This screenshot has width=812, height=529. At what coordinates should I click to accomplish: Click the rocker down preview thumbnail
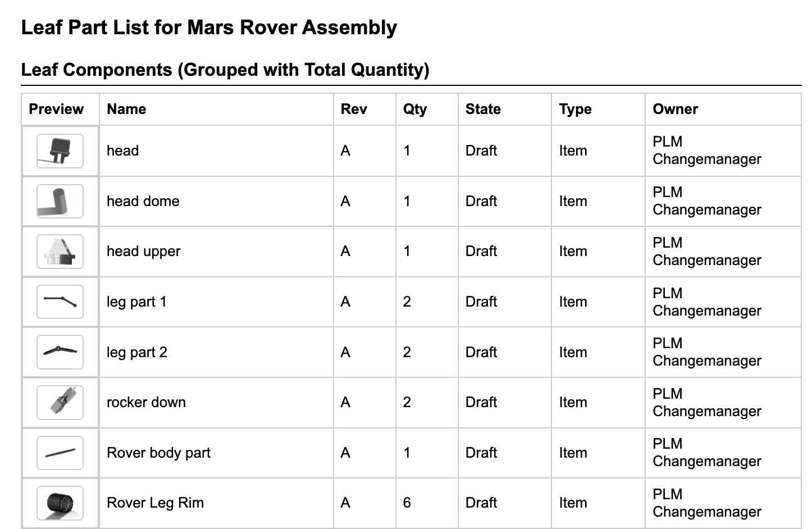[x=60, y=403]
